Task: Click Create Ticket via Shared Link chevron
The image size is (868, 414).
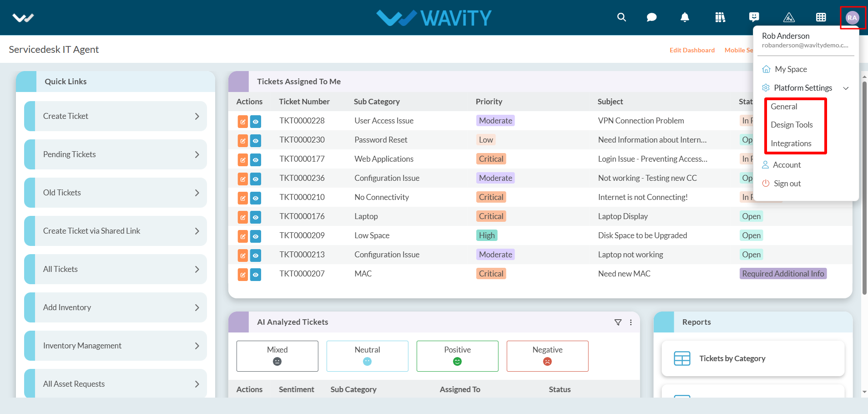Action: tap(197, 231)
